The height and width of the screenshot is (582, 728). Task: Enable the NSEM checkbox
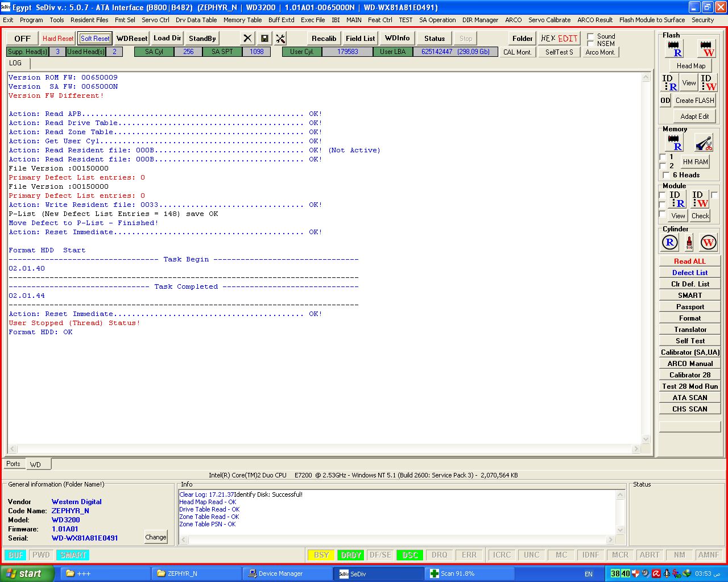[590, 44]
